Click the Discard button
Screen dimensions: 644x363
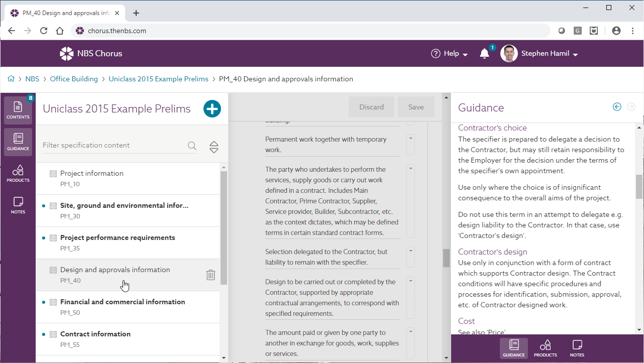(371, 107)
